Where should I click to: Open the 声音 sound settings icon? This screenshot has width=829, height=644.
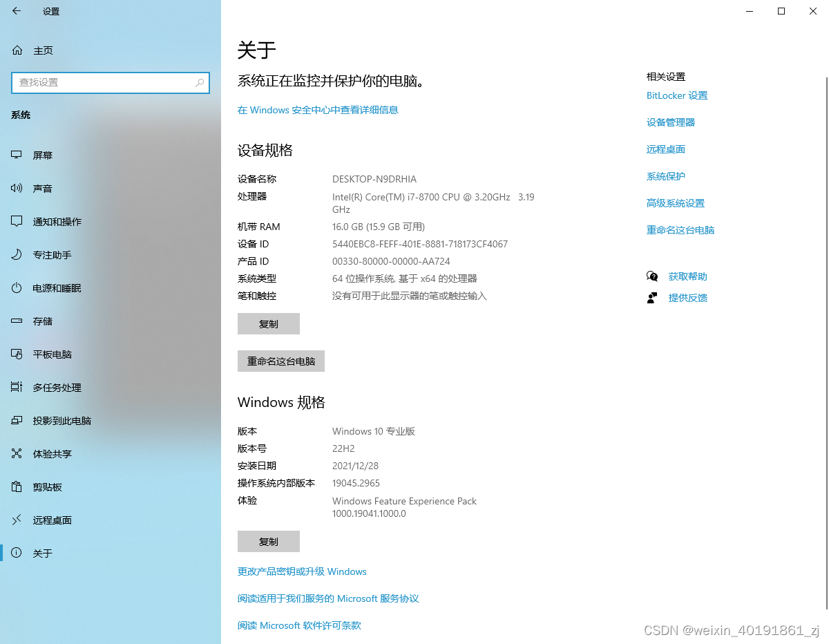[x=16, y=188]
